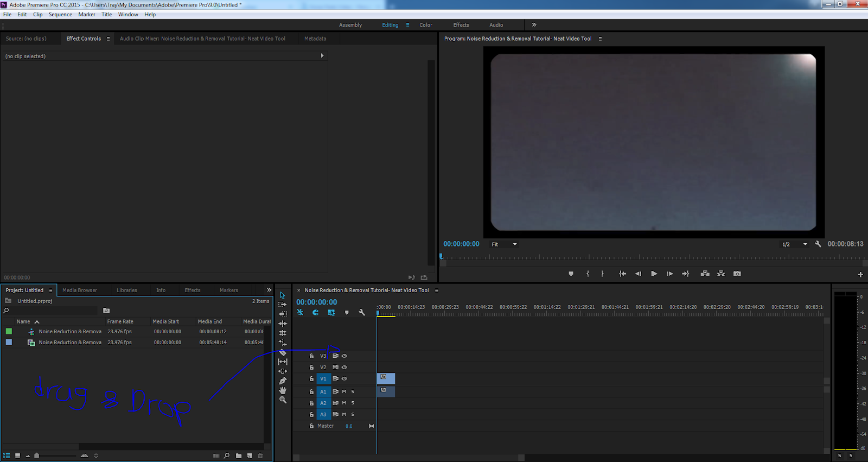The width and height of the screenshot is (868, 462).
Task: Mark In point in Program monitor
Action: point(588,274)
